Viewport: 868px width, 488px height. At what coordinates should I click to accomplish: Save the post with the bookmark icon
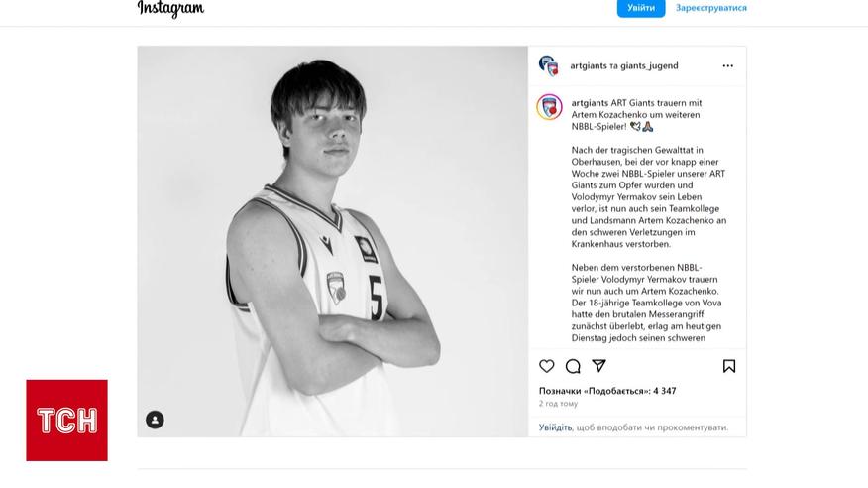click(729, 366)
